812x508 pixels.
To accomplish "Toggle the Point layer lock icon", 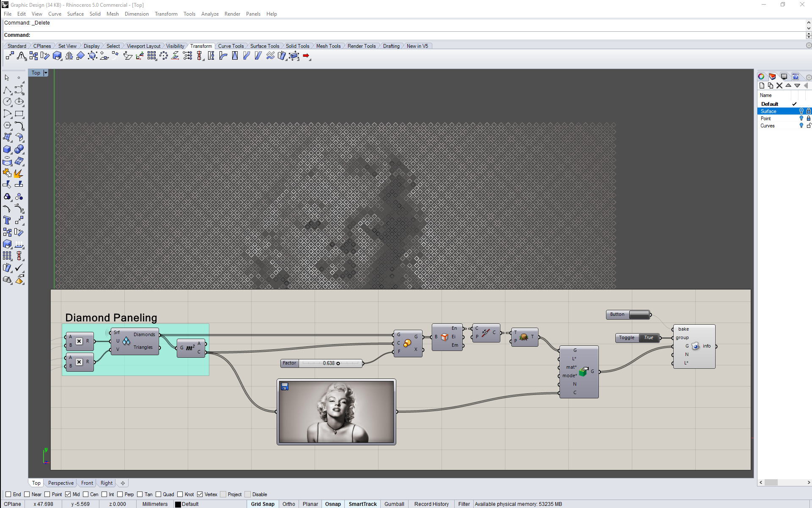I will (x=809, y=119).
